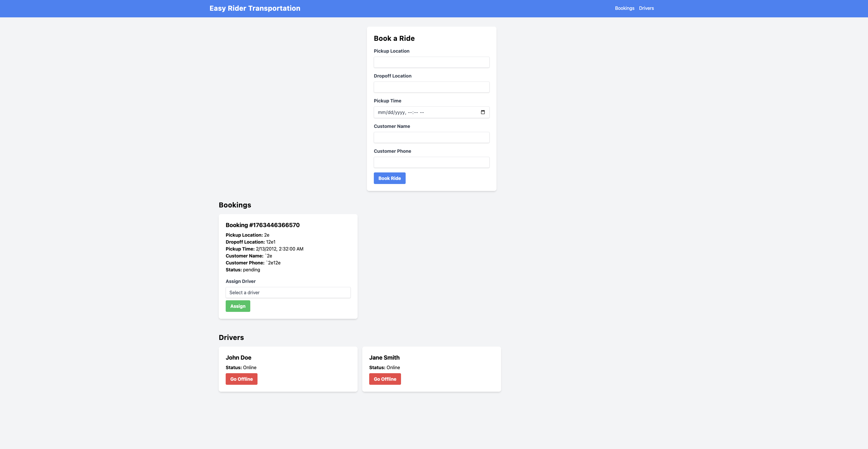This screenshot has width=868, height=449.
Task: Click the Bookings section heading
Action: [235, 205]
